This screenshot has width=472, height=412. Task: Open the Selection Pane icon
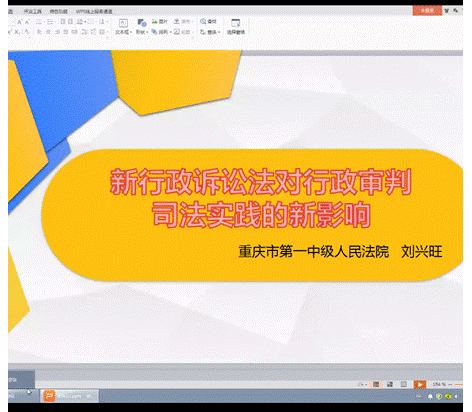click(x=236, y=26)
